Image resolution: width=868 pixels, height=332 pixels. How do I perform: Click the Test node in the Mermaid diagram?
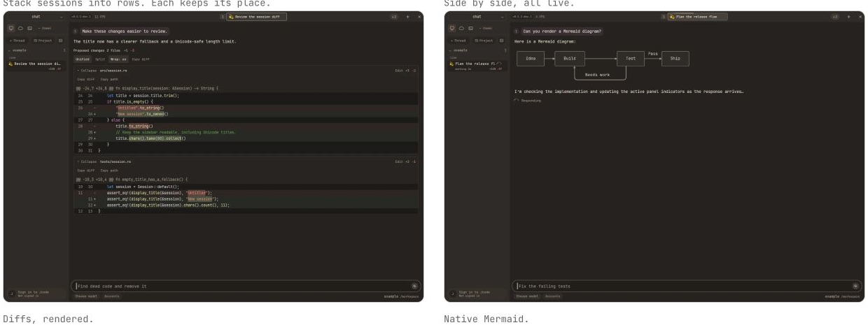[x=630, y=59]
